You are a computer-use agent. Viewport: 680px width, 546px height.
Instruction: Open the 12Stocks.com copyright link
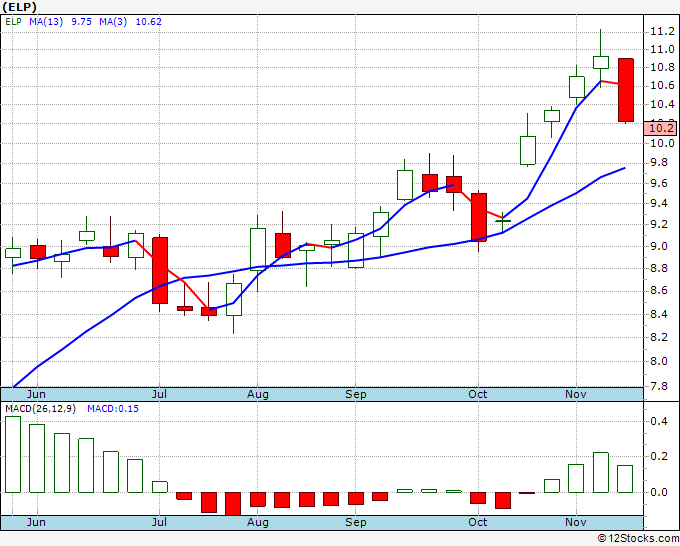(638, 538)
